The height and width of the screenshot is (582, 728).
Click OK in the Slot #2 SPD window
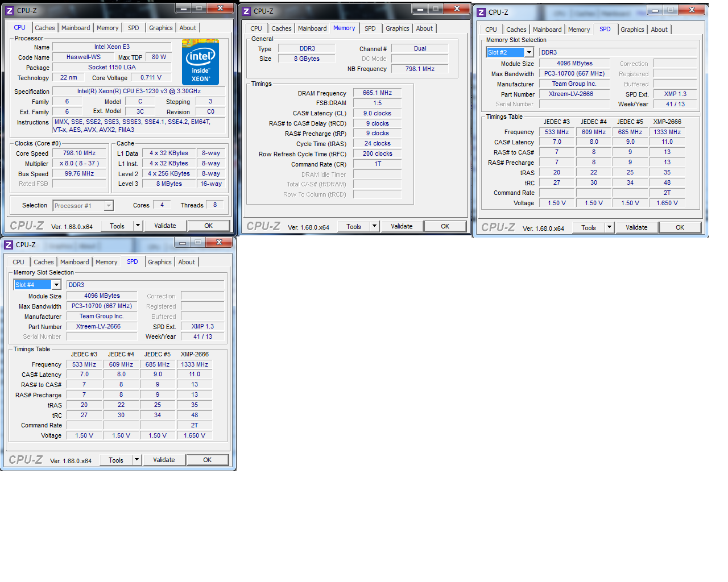click(x=680, y=227)
